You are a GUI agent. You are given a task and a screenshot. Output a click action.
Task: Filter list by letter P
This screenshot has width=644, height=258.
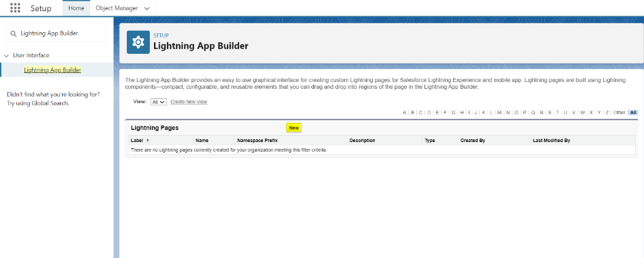525,113
